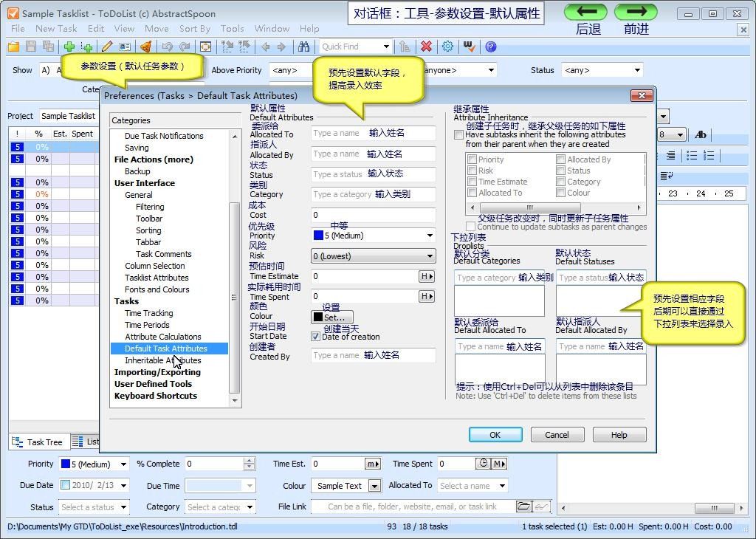Enable subtasks inherit parent attributes checkbox
Viewport: 756px width, 539px height.
[459, 135]
